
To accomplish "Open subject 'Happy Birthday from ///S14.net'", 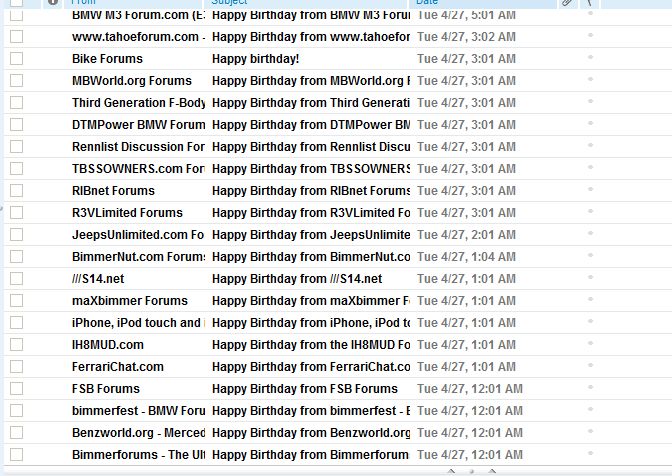I will tap(297, 279).
